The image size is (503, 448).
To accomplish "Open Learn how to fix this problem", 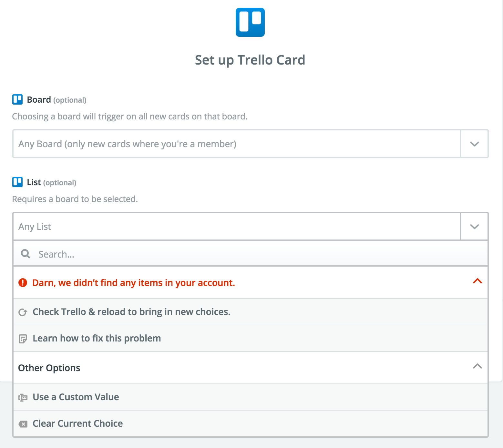I will [x=251, y=338].
